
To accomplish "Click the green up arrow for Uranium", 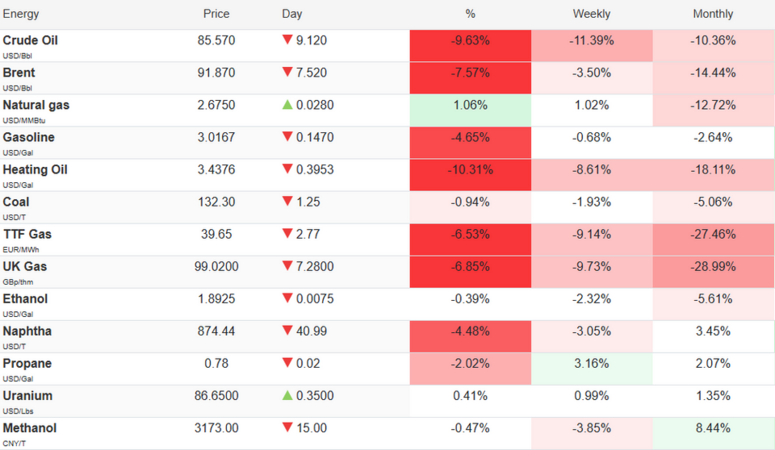I will tap(287, 395).
